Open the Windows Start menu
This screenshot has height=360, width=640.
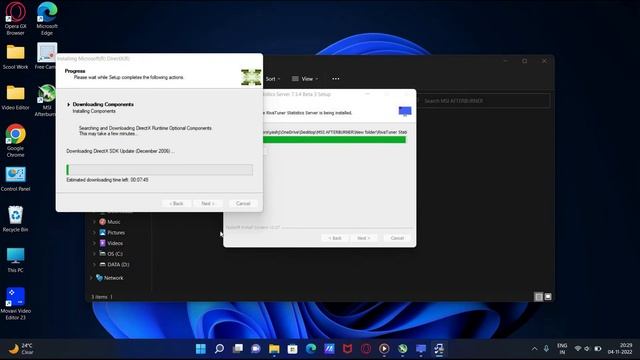[x=201, y=349]
